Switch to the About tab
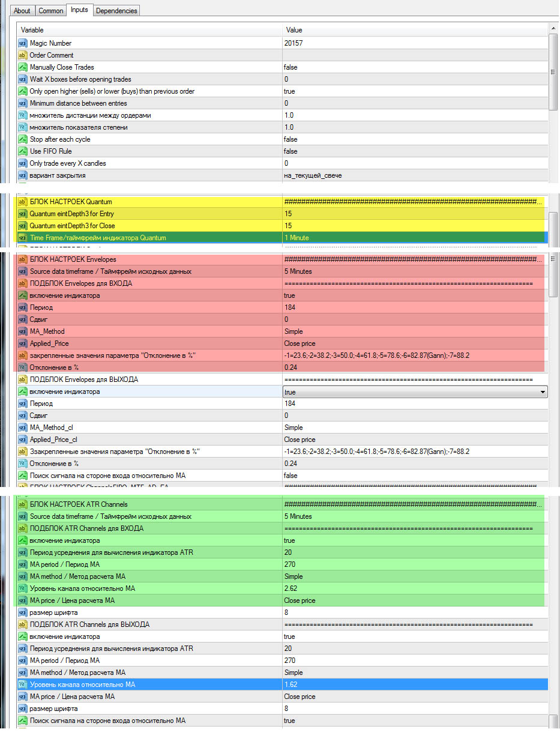The width and height of the screenshot is (560, 735). coord(22,10)
